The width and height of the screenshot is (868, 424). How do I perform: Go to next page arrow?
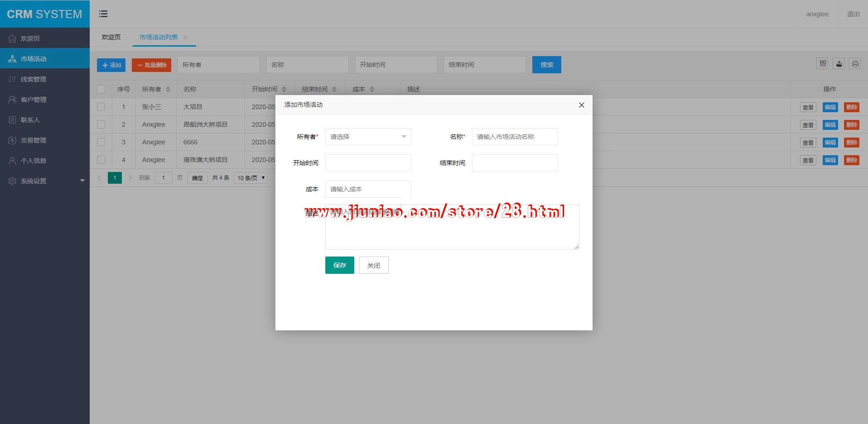(130, 178)
